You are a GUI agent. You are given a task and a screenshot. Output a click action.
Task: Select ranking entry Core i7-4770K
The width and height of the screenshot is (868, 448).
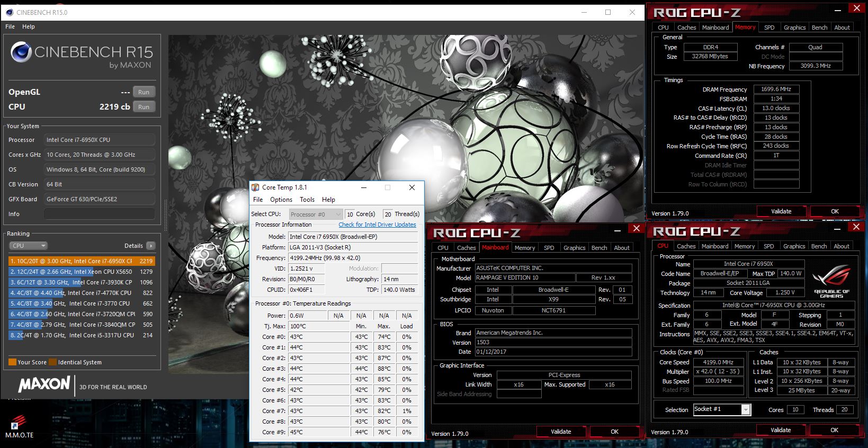(82, 293)
